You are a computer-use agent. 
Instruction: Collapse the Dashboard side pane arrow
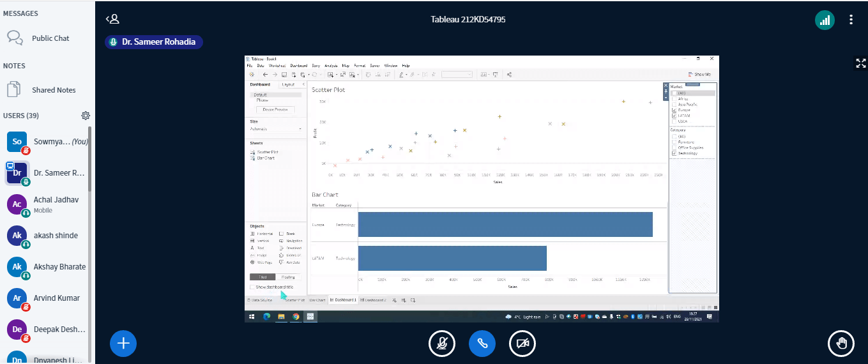click(303, 84)
